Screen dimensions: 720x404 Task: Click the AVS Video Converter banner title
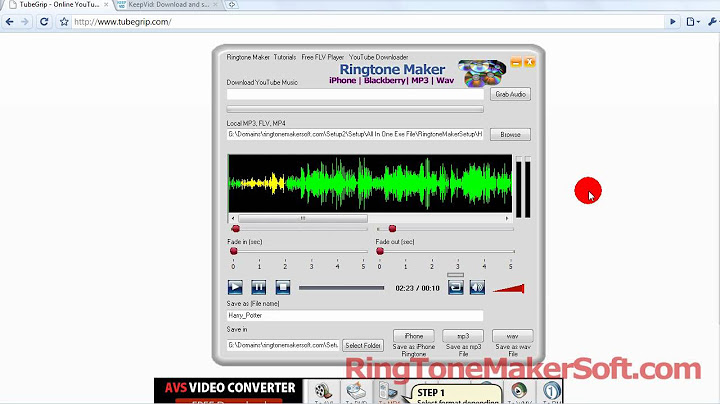(x=230, y=388)
